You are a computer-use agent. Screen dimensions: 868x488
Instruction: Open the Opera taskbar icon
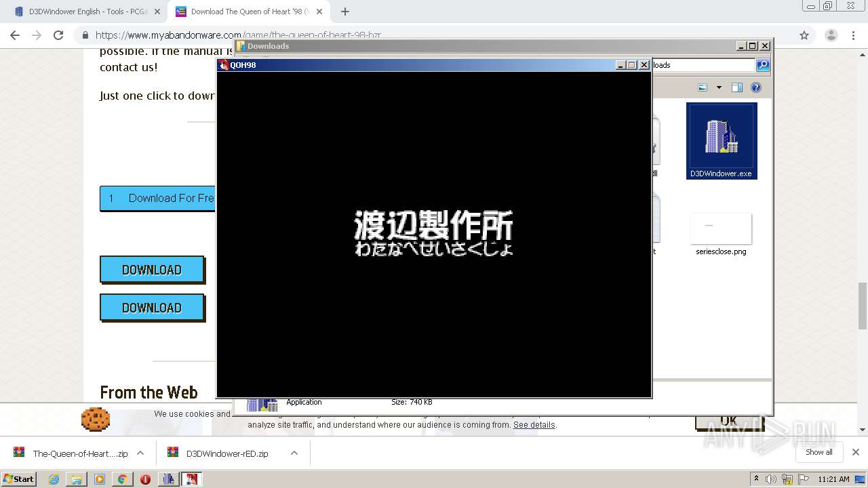145,479
